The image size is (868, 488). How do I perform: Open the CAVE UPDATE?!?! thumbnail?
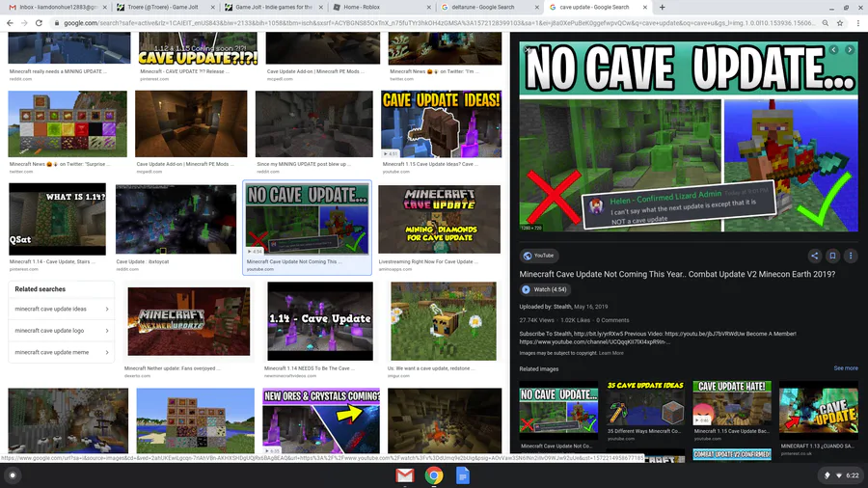(198, 48)
